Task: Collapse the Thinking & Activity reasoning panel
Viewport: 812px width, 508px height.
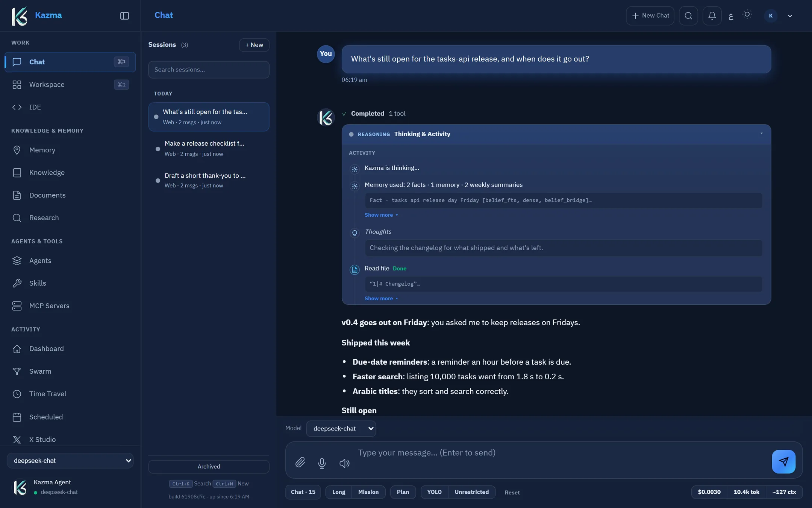Action: [x=762, y=134]
